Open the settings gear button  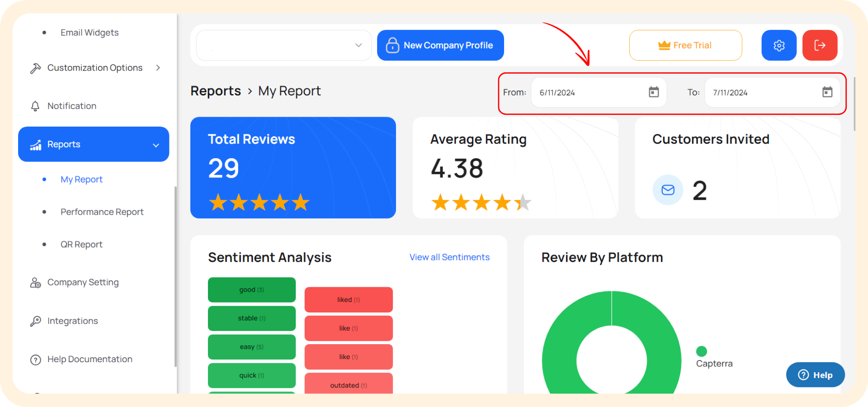tap(779, 45)
